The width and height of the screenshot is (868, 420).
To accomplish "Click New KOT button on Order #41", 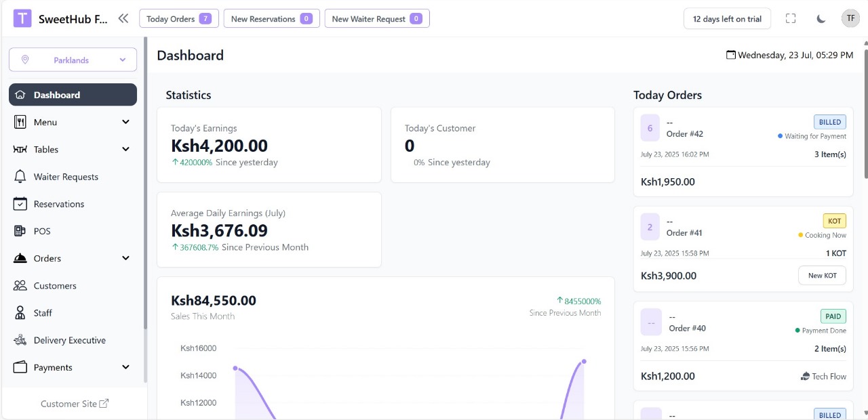I will pos(822,276).
